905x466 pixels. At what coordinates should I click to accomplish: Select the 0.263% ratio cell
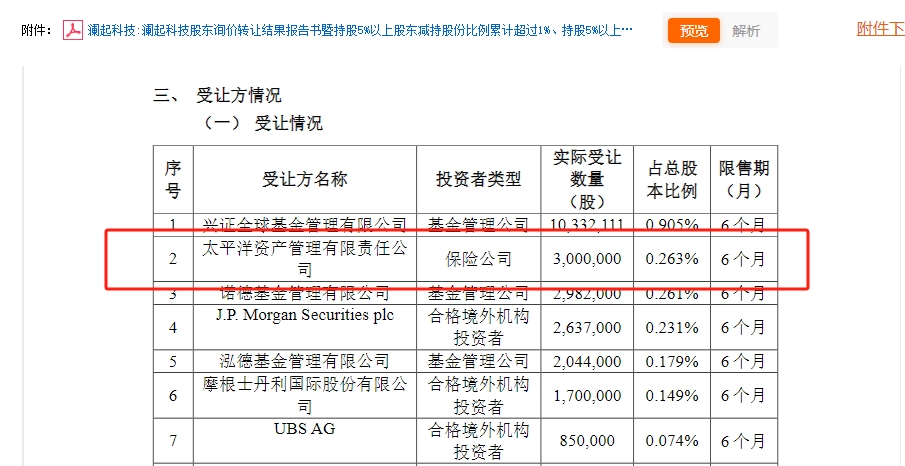672,259
